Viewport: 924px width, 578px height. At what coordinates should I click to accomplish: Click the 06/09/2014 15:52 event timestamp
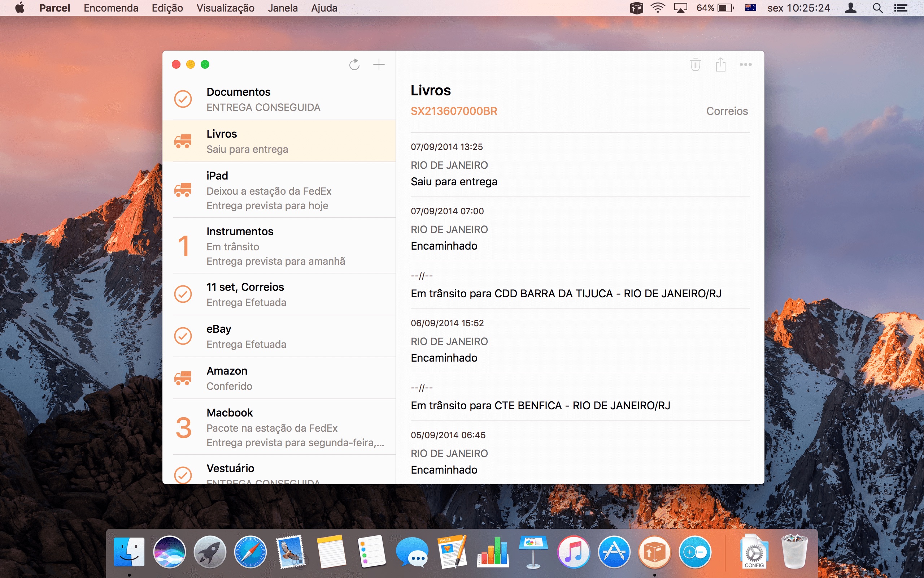point(447,323)
